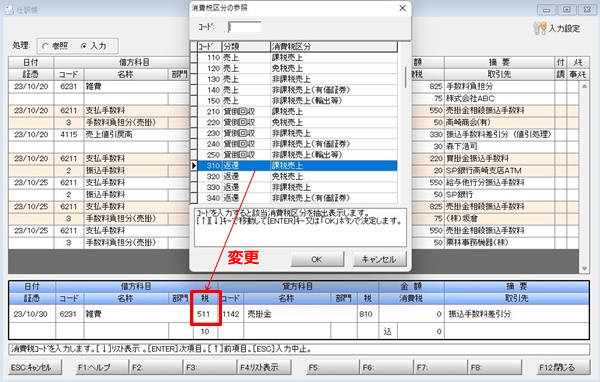Click the コード input field in the dialog

click(245, 27)
